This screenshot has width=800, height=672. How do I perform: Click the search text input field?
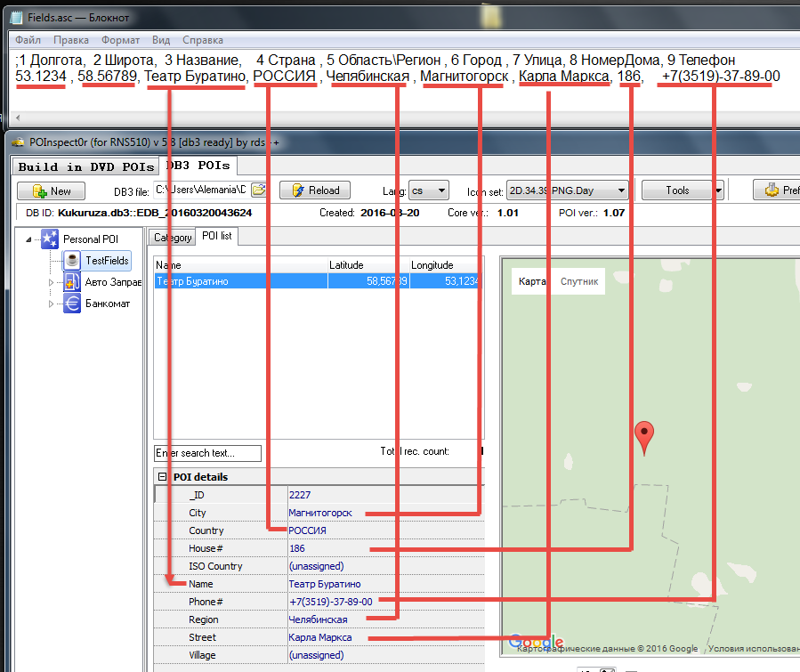click(207, 454)
